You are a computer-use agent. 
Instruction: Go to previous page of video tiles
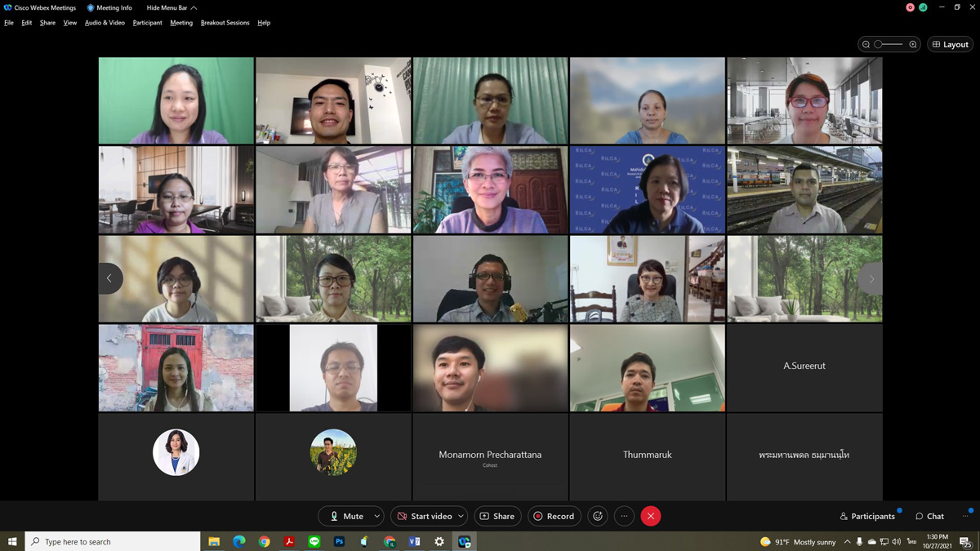(110, 278)
